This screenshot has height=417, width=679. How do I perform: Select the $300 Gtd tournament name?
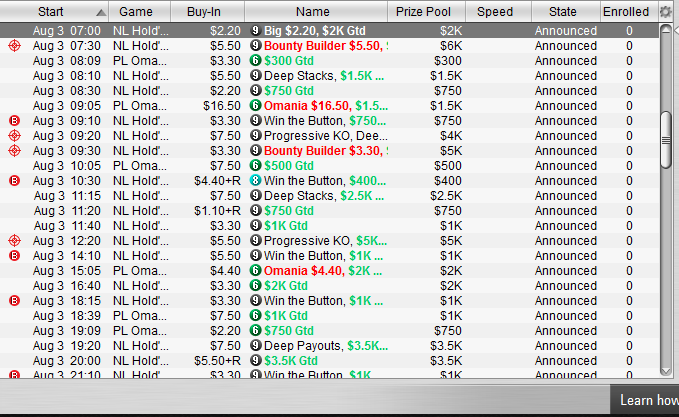(x=289, y=61)
